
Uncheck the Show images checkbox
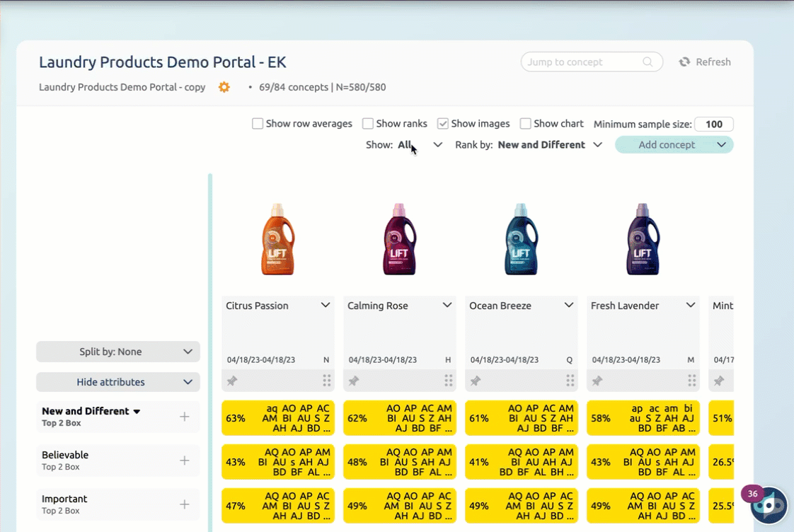coord(443,124)
